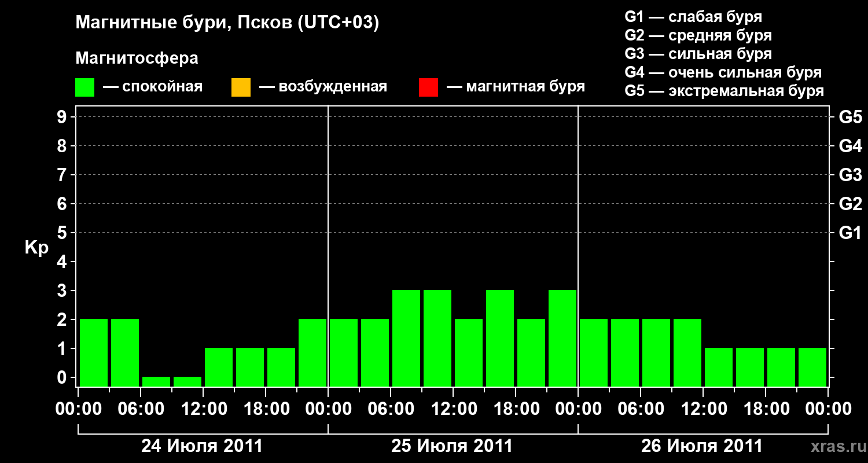Click the '12:00' time label for 24 July
Image resolution: width=868 pixels, height=463 pixels.
click(x=203, y=409)
